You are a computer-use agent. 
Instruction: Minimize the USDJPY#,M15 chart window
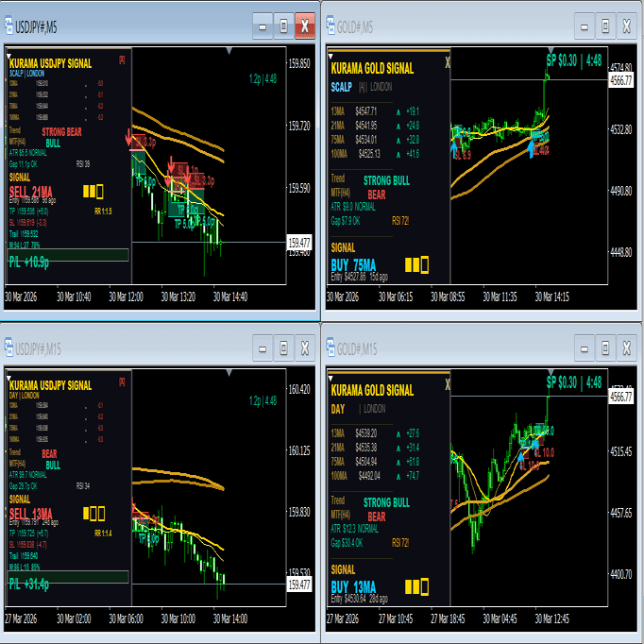(263, 348)
